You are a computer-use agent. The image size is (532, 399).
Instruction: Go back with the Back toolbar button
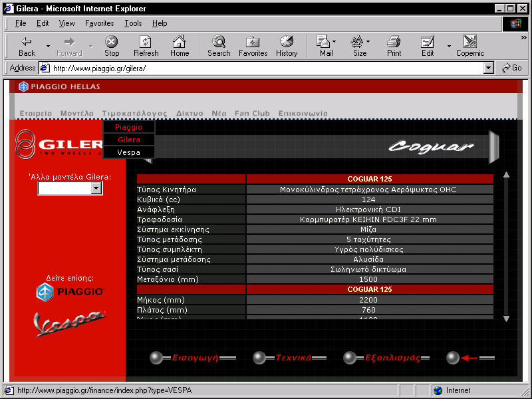27,46
